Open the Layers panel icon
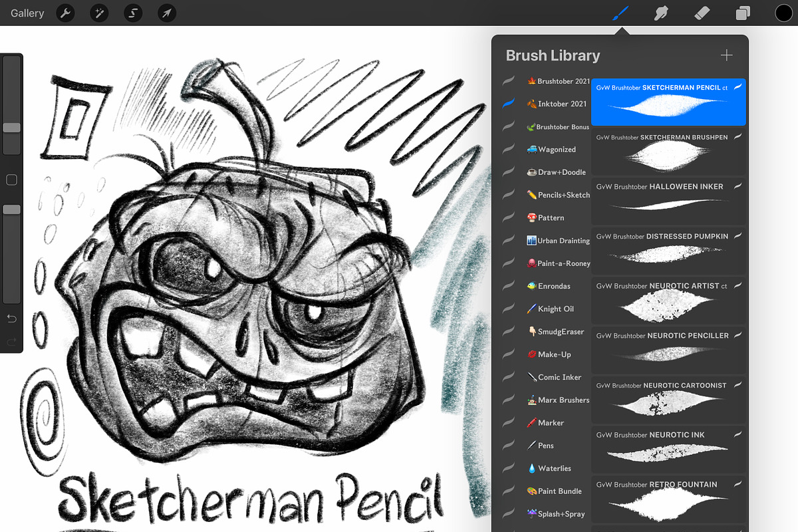This screenshot has height=532, width=798. pyautogui.click(x=743, y=13)
